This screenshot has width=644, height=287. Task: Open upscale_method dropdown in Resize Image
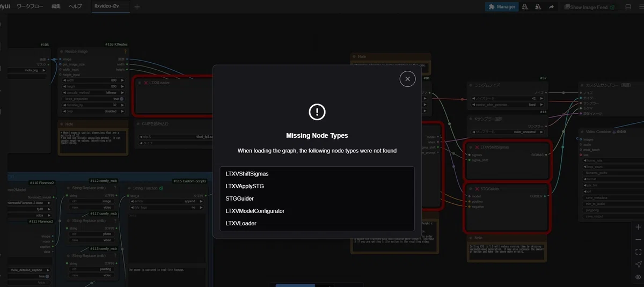click(93, 93)
